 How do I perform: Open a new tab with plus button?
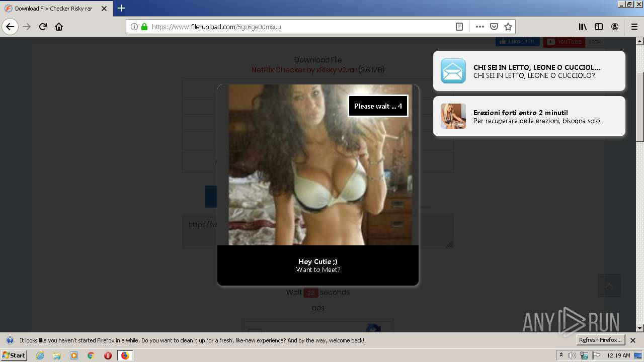point(121,8)
